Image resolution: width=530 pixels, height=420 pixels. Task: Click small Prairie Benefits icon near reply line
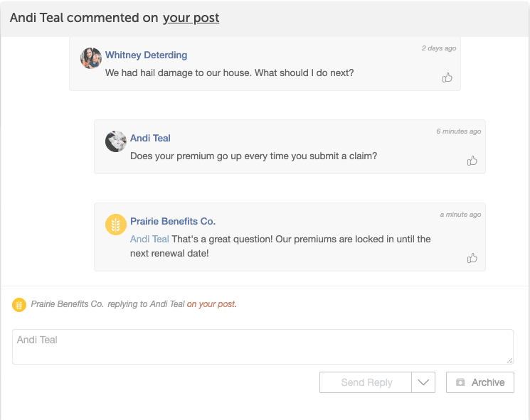point(19,305)
